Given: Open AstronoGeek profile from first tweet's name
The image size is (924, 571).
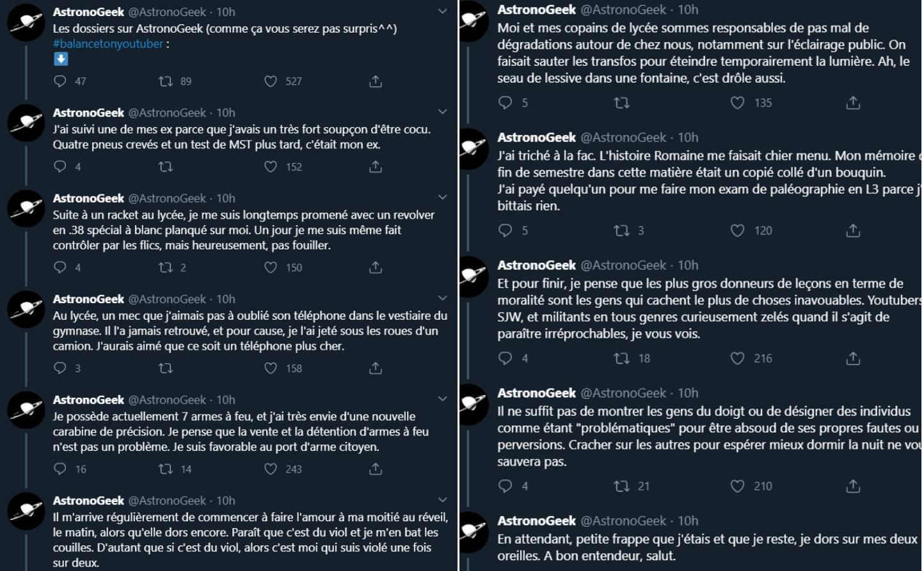Looking at the screenshot, I should pos(88,12).
